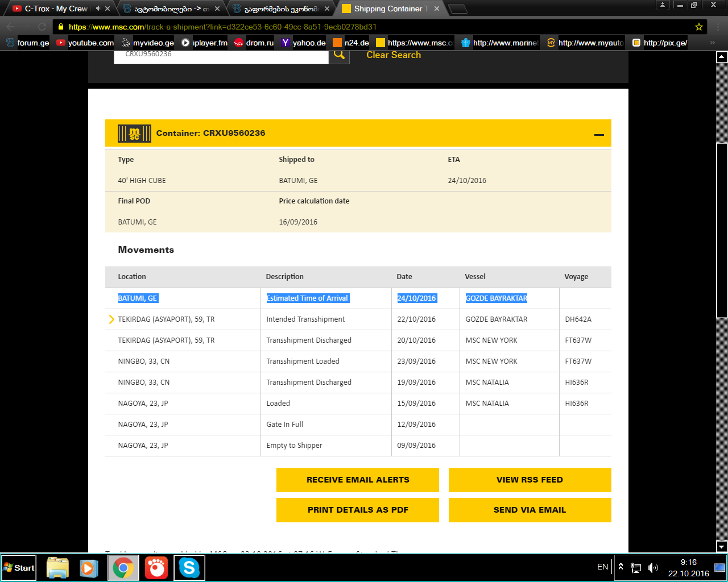Click Intended Transshipment description
The width and height of the screenshot is (728, 582).
point(305,319)
